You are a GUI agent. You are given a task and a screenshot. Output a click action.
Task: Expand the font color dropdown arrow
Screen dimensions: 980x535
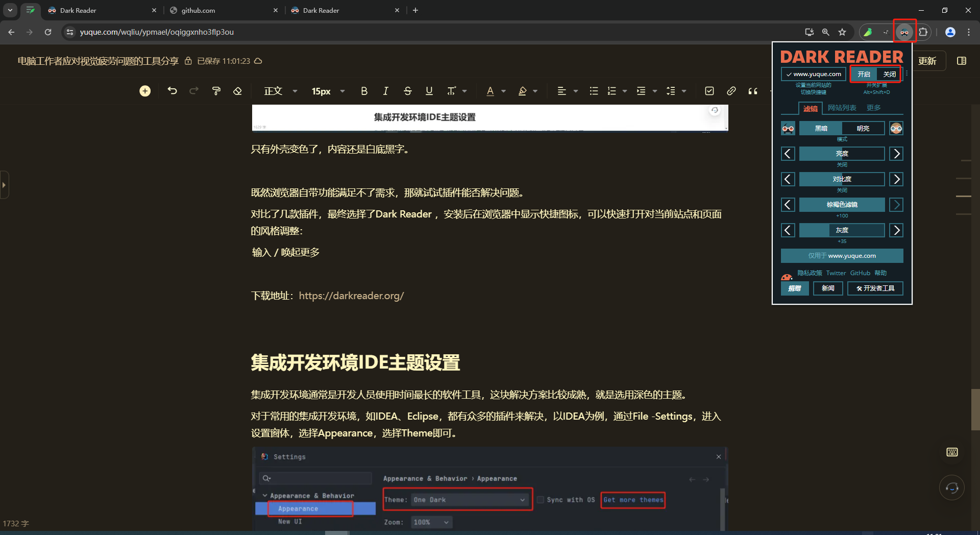point(503,91)
